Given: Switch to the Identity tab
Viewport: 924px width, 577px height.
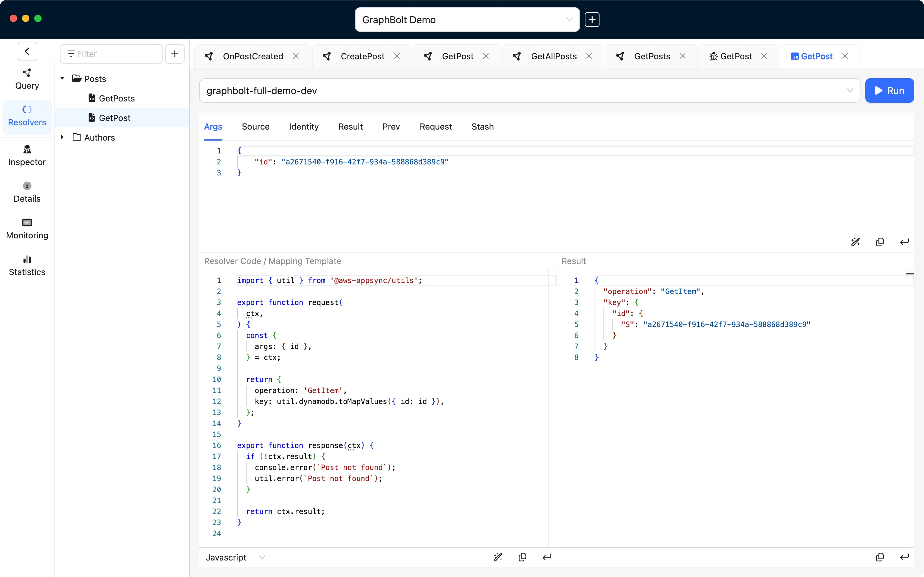Looking at the screenshot, I should [x=304, y=127].
